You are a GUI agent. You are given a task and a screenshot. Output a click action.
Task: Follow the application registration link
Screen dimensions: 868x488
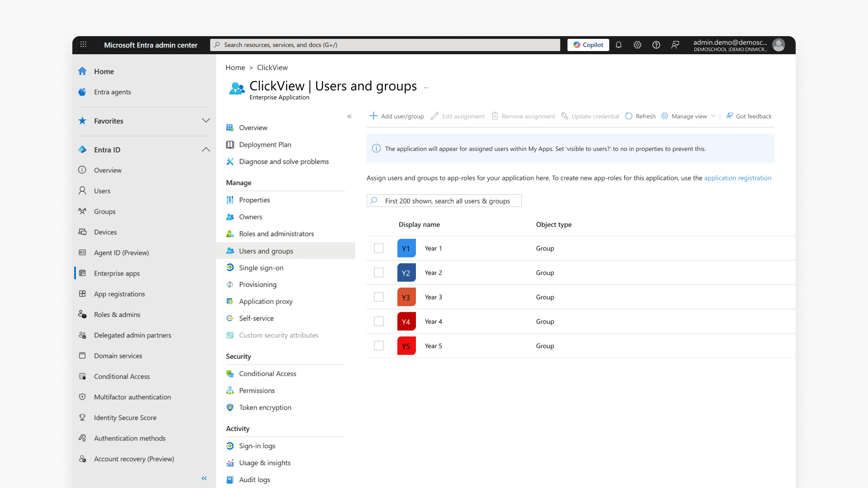737,178
